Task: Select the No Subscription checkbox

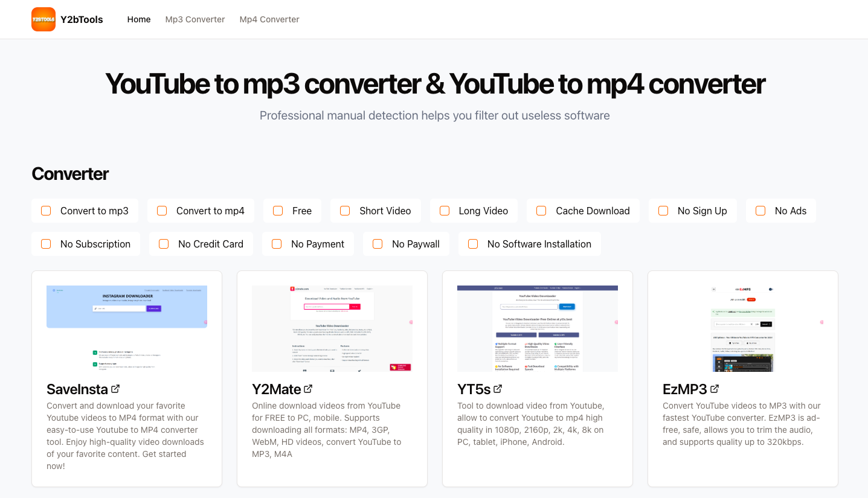Action: click(x=46, y=244)
